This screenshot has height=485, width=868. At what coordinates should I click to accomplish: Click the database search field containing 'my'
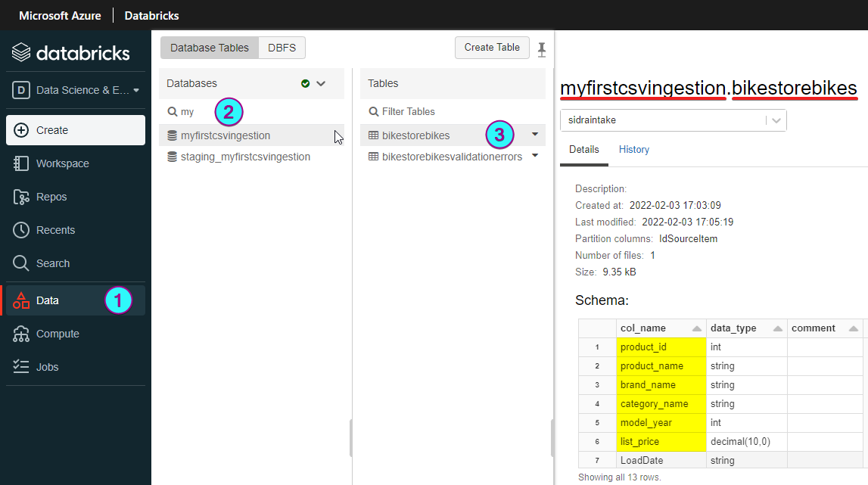pos(251,111)
